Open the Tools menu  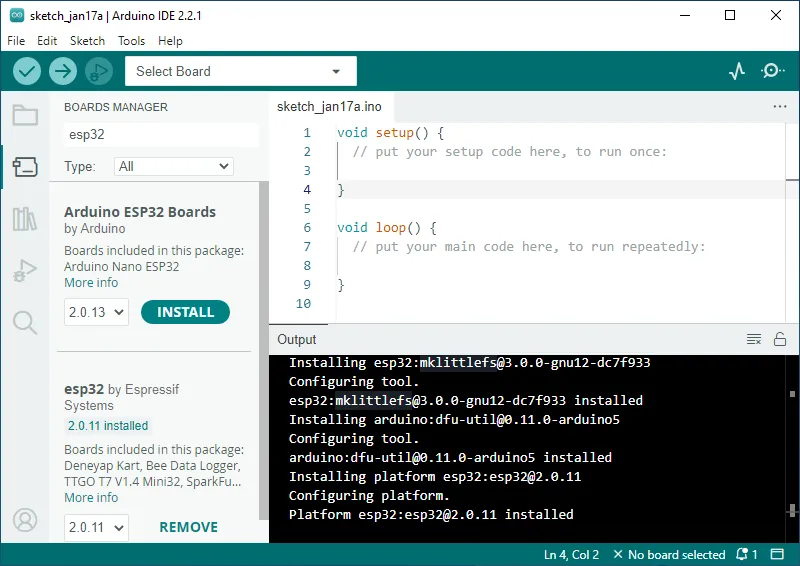tap(132, 41)
